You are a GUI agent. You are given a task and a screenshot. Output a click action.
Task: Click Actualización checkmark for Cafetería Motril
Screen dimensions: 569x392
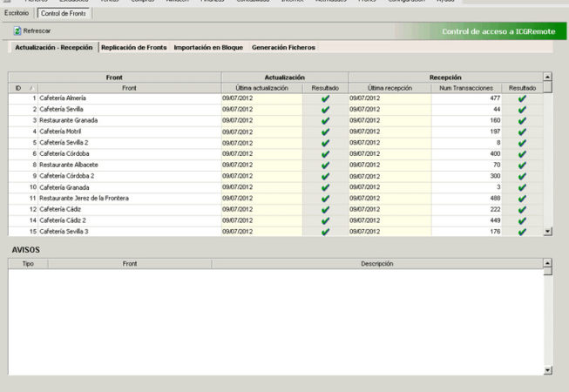pos(326,132)
